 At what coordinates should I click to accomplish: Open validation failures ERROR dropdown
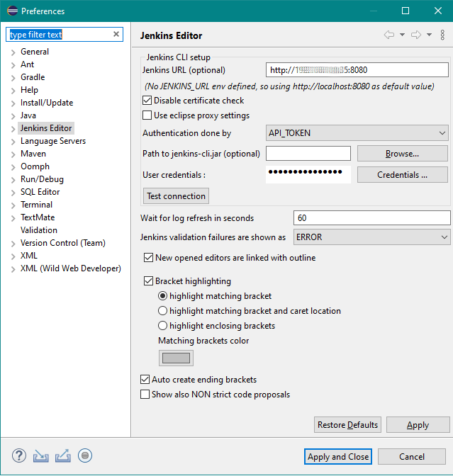(x=372, y=237)
